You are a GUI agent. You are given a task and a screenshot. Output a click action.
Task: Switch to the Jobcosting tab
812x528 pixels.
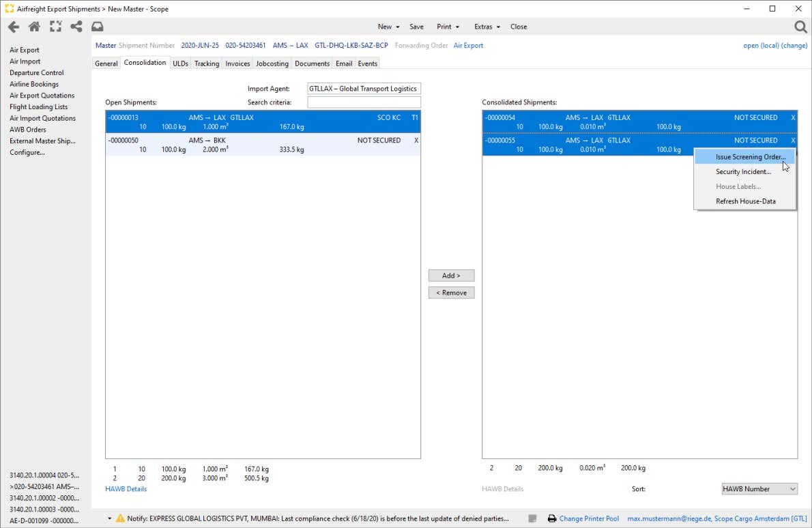tap(272, 63)
